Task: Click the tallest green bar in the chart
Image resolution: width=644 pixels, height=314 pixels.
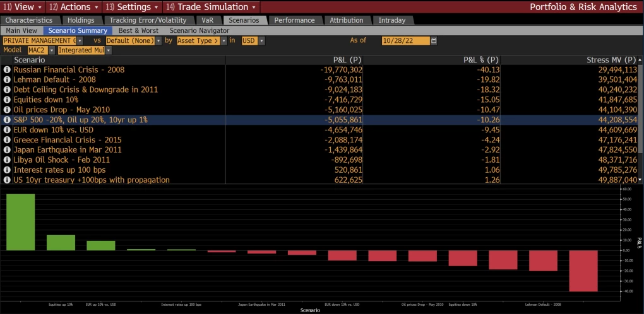Action: tap(21, 221)
